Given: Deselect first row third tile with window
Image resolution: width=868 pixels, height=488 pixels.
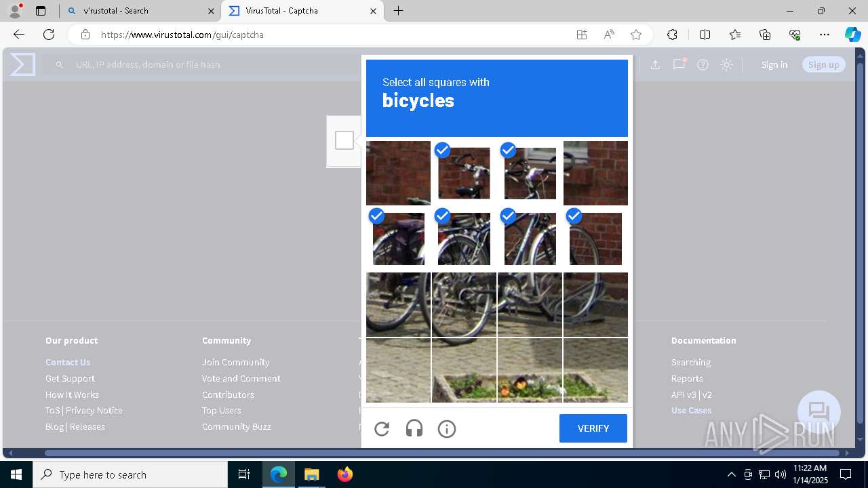Looking at the screenshot, I should coord(530,173).
